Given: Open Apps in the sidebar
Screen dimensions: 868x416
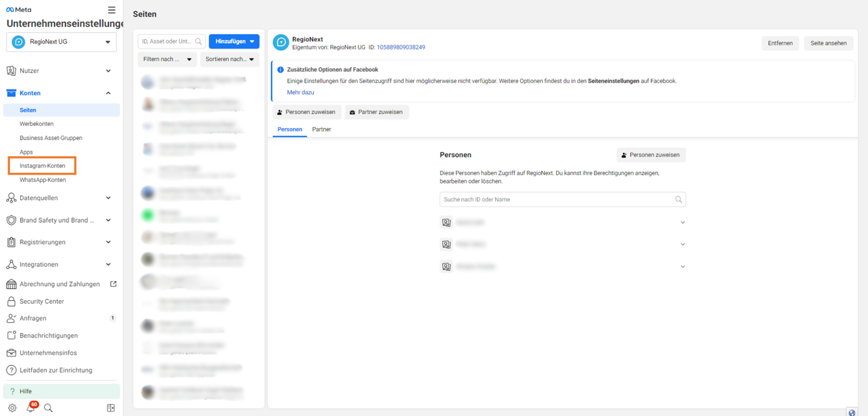Looking at the screenshot, I should point(26,152).
